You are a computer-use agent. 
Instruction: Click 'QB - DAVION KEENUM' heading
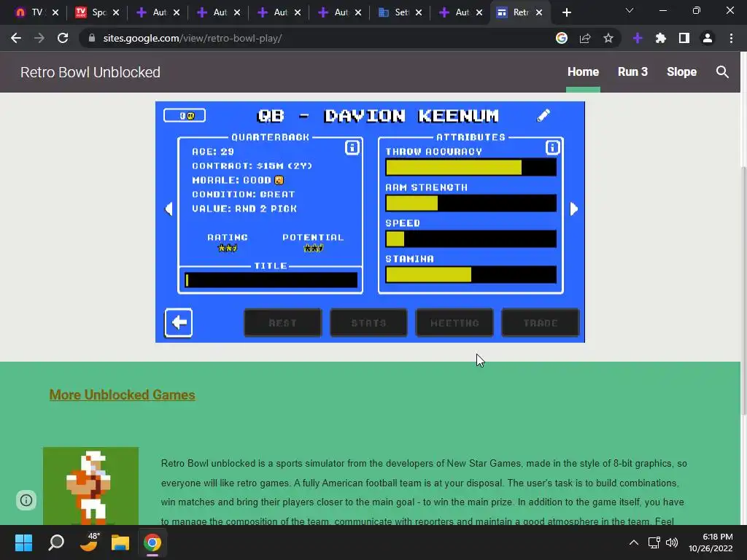[x=377, y=116]
